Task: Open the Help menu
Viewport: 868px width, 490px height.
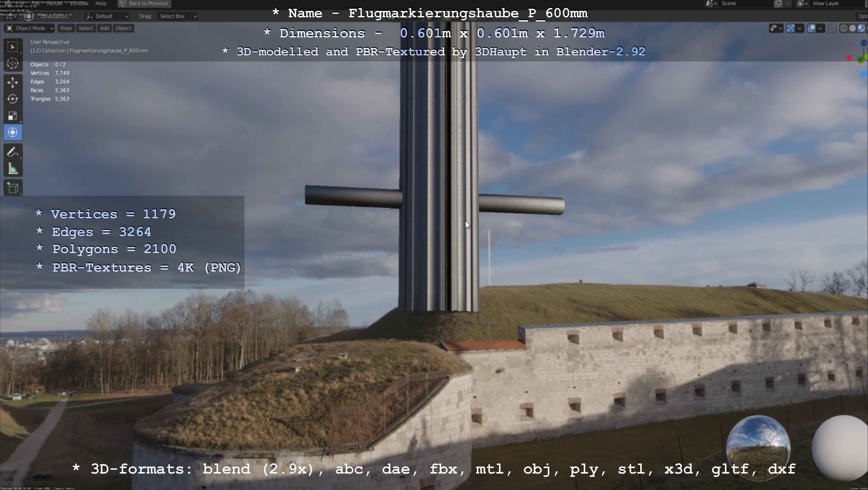Action: click(x=101, y=3)
